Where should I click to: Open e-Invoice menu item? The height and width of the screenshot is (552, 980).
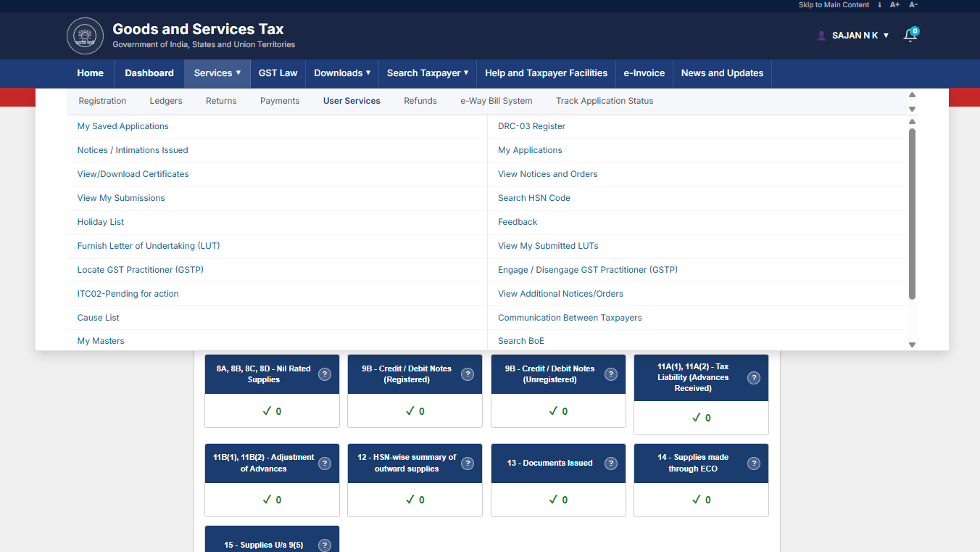(x=644, y=73)
